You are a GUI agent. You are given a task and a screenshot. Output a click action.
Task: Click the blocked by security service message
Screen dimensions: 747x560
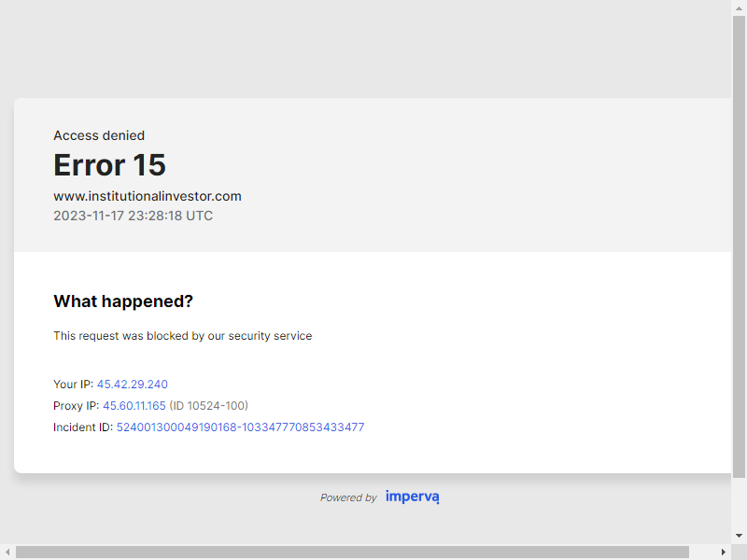click(x=182, y=336)
